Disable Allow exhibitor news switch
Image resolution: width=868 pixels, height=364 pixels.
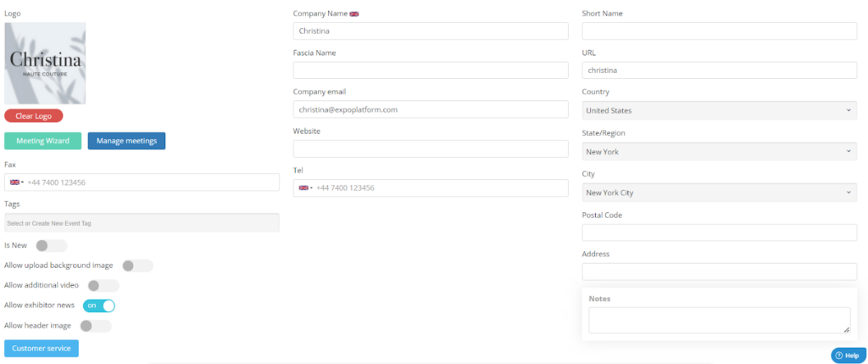pyautogui.click(x=99, y=305)
